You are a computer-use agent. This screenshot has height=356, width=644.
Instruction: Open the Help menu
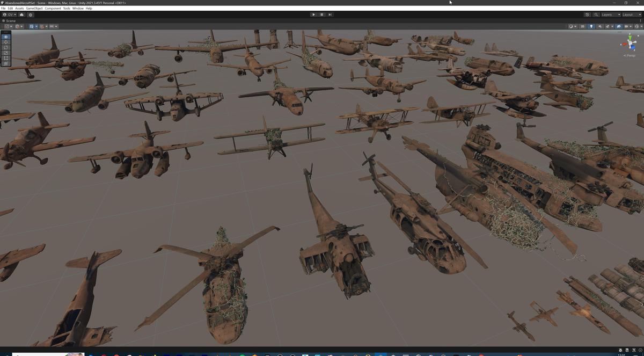(89, 9)
